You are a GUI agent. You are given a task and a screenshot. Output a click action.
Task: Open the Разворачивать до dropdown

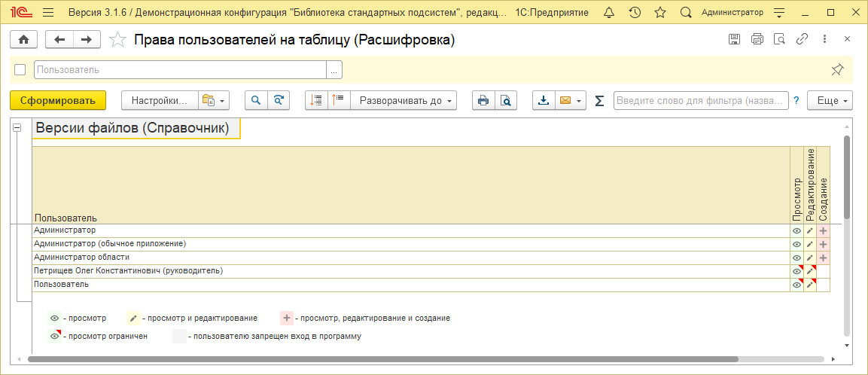(404, 101)
